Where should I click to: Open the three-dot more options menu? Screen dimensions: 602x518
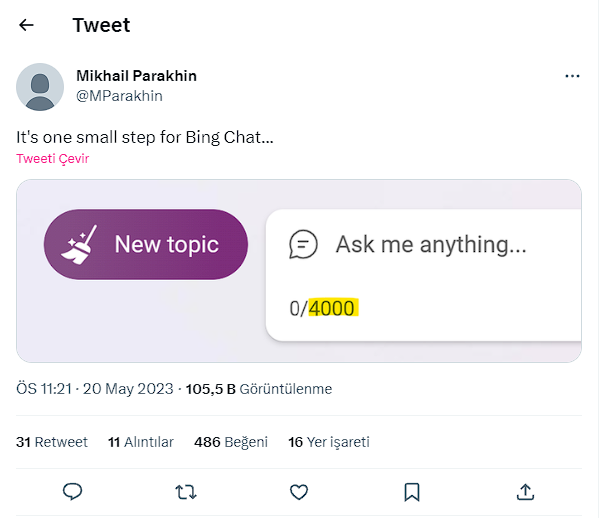(572, 76)
